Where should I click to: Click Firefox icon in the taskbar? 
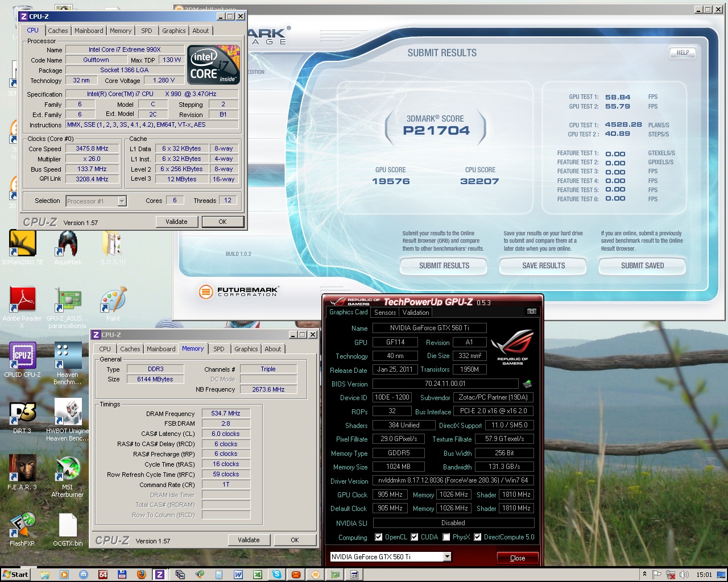click(141, 575)
